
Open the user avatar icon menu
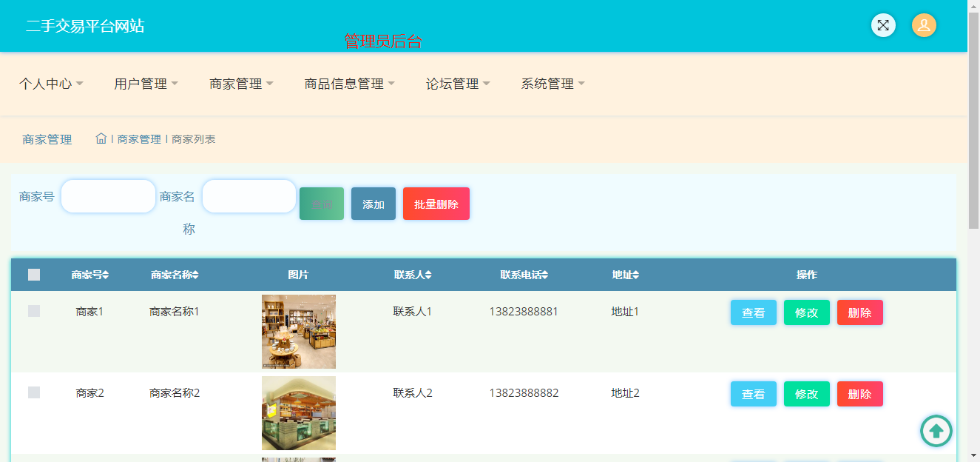click(x=924, y=25)
